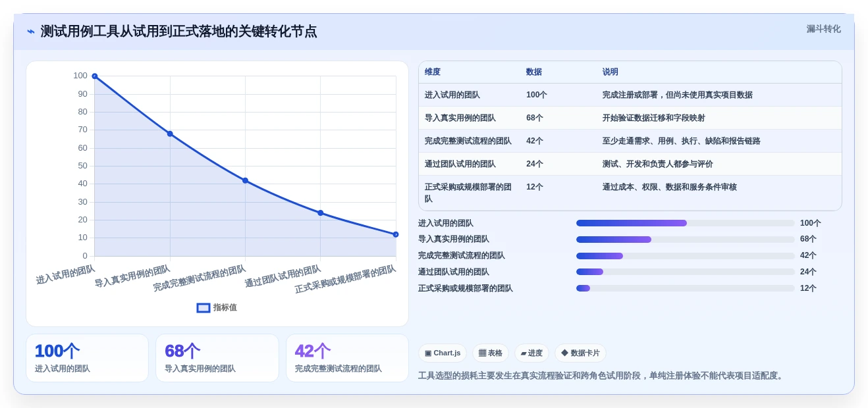Click the icon in the Chart.js chip
The image size is (868, 408).
(x=428, y=353)
